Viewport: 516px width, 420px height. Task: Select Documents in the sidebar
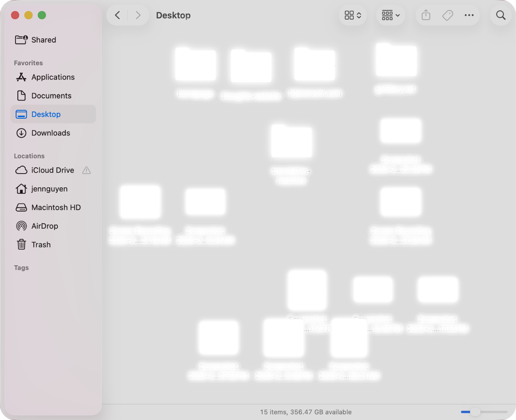click(x=51, y=96)
